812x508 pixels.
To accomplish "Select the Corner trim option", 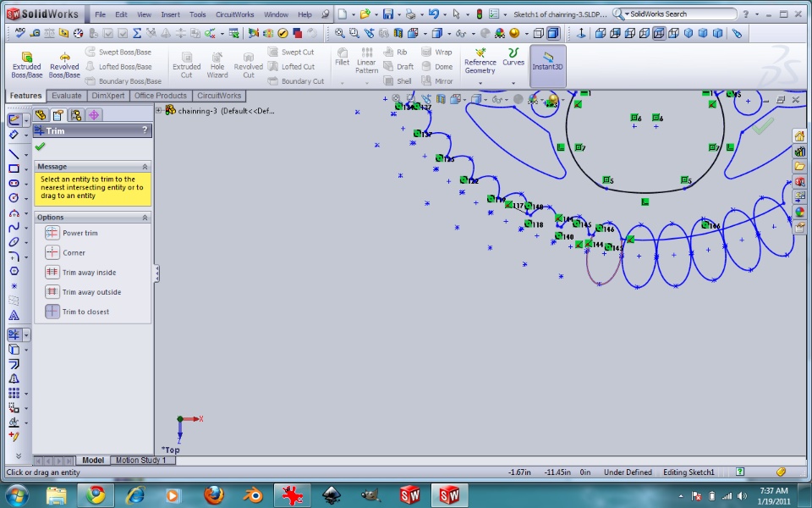I will click(65, 253).
